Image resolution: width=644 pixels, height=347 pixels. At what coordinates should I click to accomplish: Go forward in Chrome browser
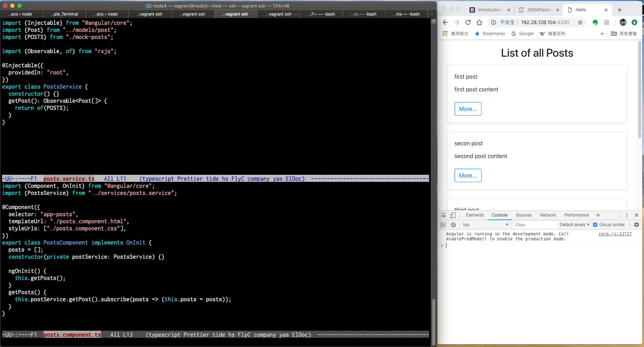457,22
